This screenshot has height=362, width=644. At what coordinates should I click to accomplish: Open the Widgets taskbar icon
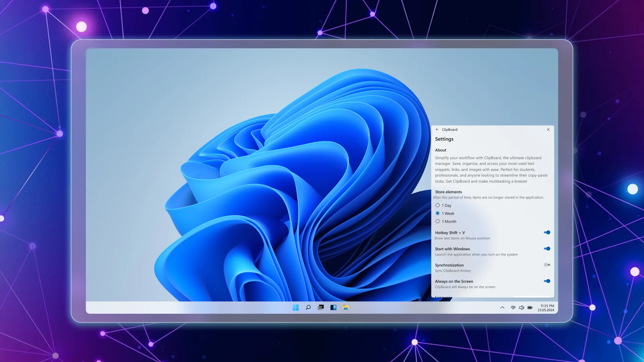coord(333,307)
